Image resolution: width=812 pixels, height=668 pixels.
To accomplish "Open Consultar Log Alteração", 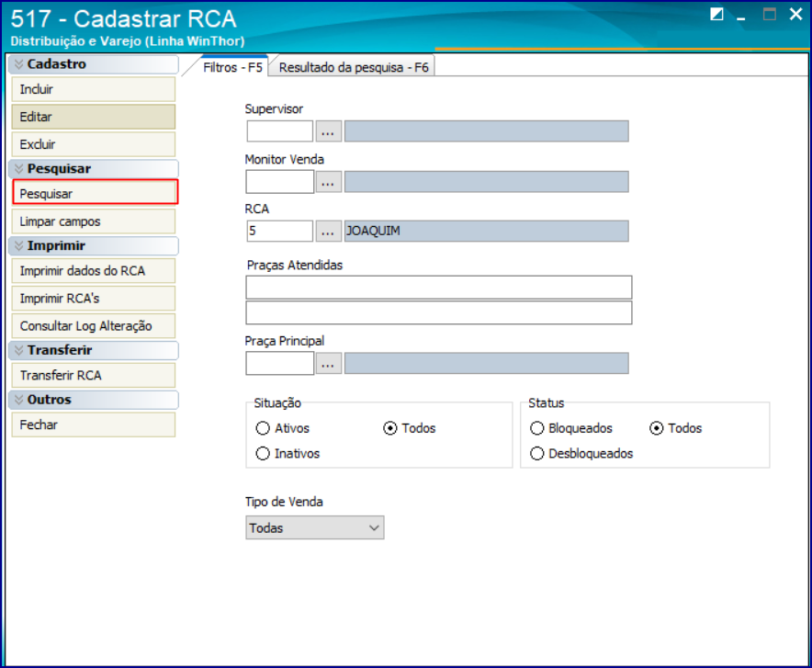I will 94,326.
